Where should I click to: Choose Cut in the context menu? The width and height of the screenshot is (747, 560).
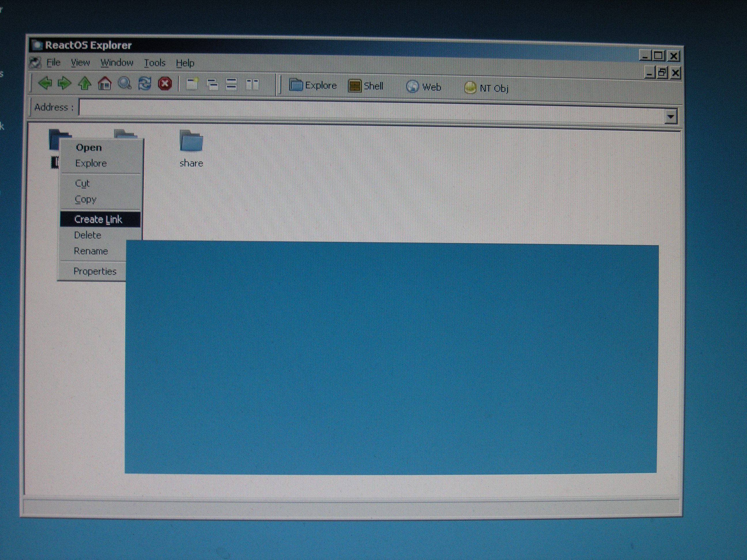pyautogui.click(x=101, y=183)
